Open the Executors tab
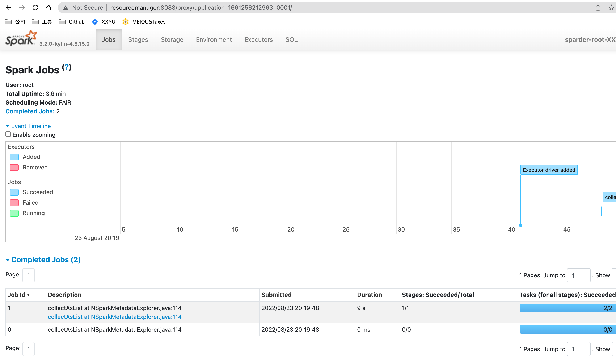 pos(258,40)
